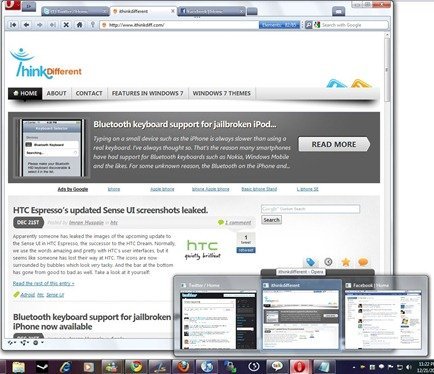Image resolution: width=434 pixels, height=374 pixels.
Task: Open the second status bar dropdown icon
Action: [24, 343]
